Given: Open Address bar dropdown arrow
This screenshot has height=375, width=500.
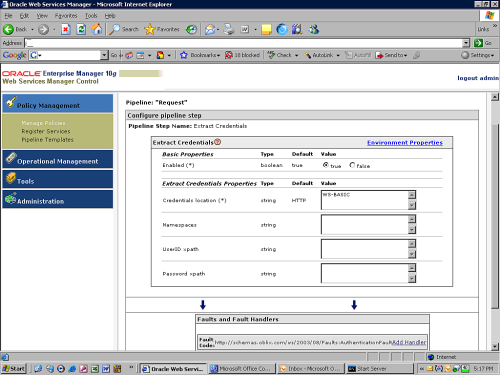Looking at the screenshot, I should pos(466,43).
